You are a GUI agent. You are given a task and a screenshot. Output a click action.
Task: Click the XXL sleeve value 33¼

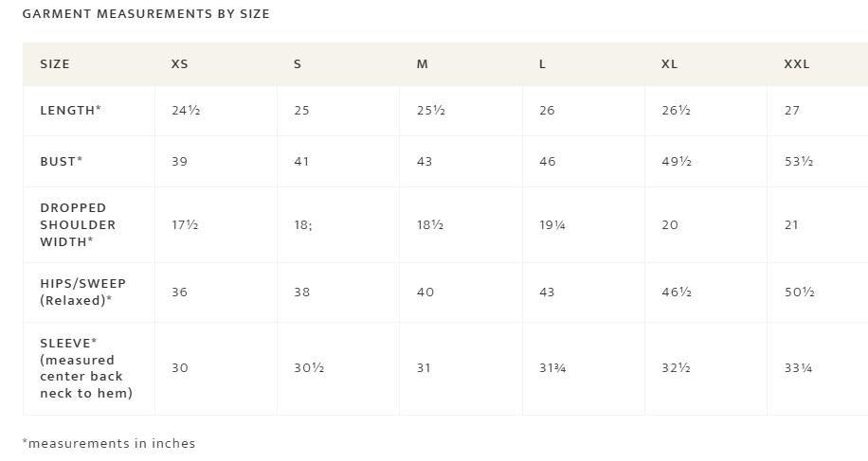pyautogui.click(x=798, y=368)
